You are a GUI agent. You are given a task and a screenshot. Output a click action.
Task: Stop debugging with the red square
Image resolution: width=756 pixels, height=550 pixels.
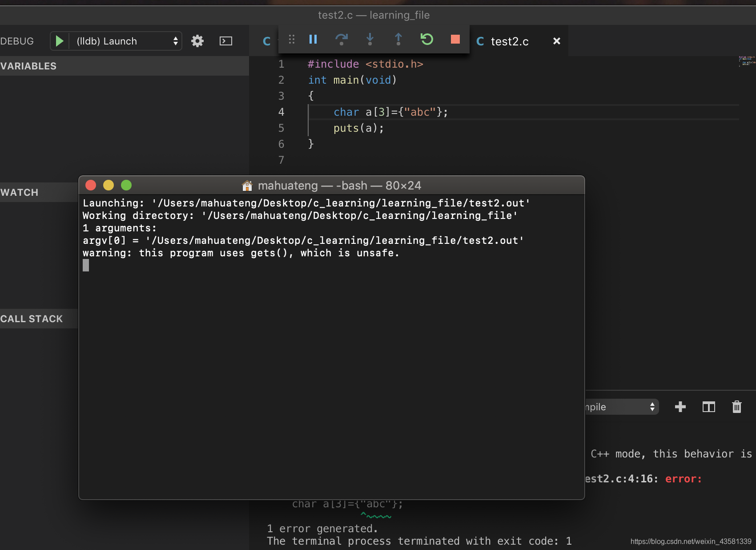coord(455,40)
